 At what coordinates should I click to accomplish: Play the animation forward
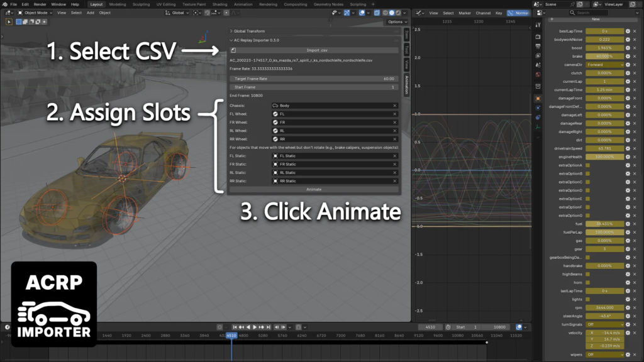click(255, 327)
